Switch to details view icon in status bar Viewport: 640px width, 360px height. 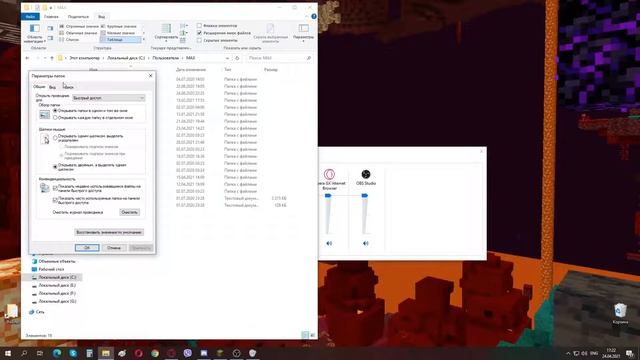click(x=305, y=335)
